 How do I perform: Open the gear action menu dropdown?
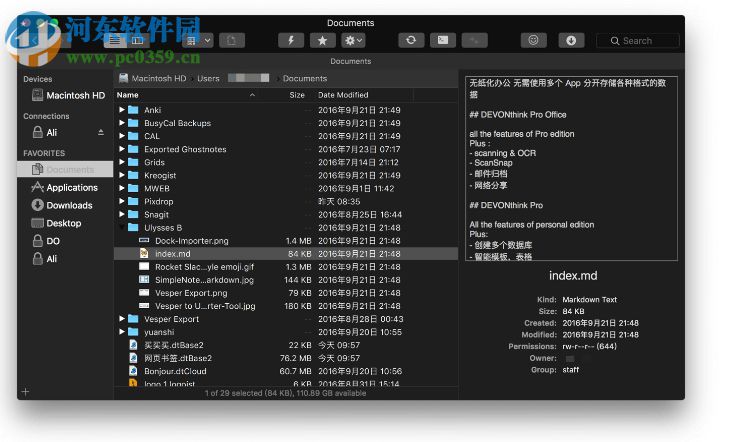[x=353, y=41]
